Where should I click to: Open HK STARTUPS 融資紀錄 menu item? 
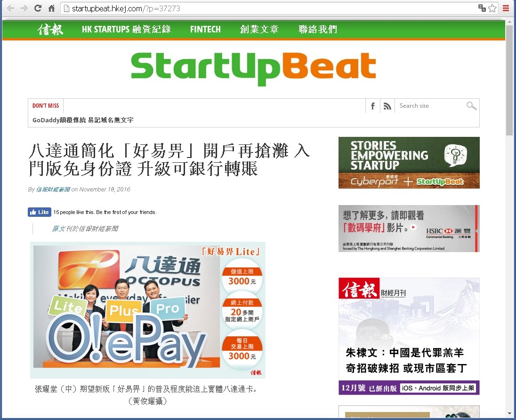[x=126, y=30]
